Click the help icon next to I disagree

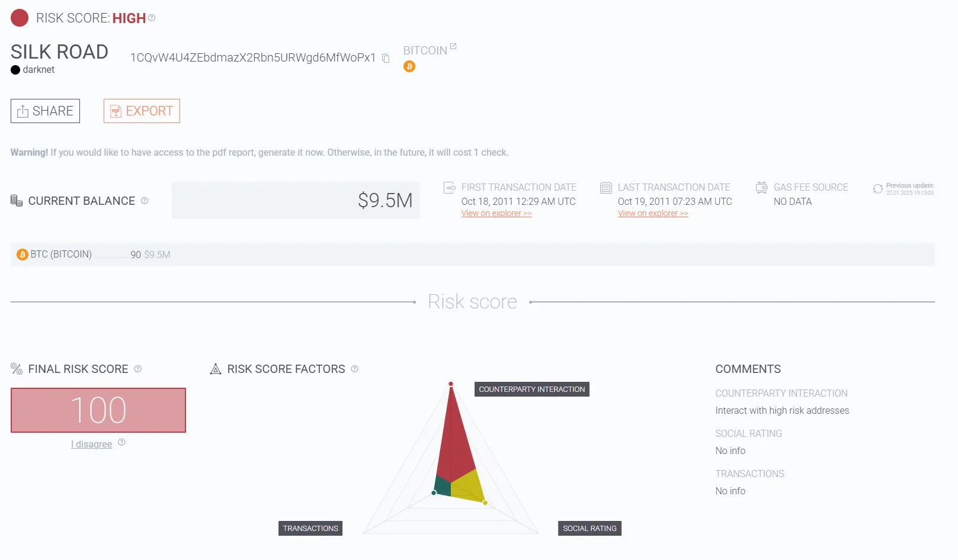pos(121,442)
